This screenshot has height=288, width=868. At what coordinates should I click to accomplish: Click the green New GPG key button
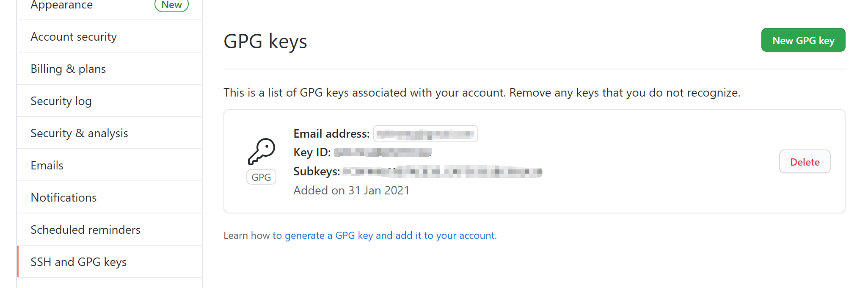tap(803, 40)
